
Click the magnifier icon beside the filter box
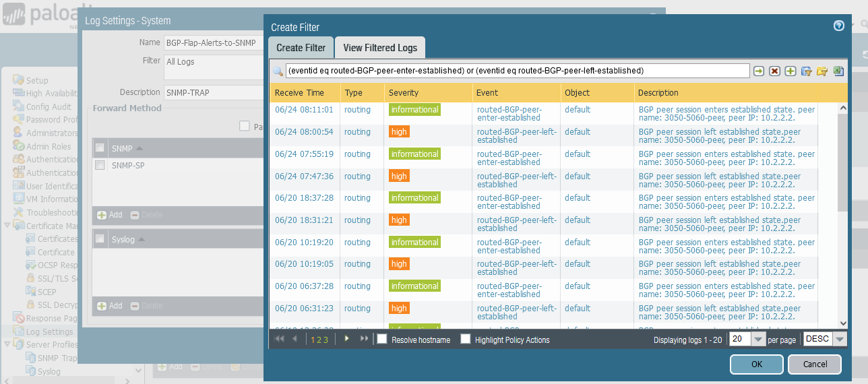(278, 71)
